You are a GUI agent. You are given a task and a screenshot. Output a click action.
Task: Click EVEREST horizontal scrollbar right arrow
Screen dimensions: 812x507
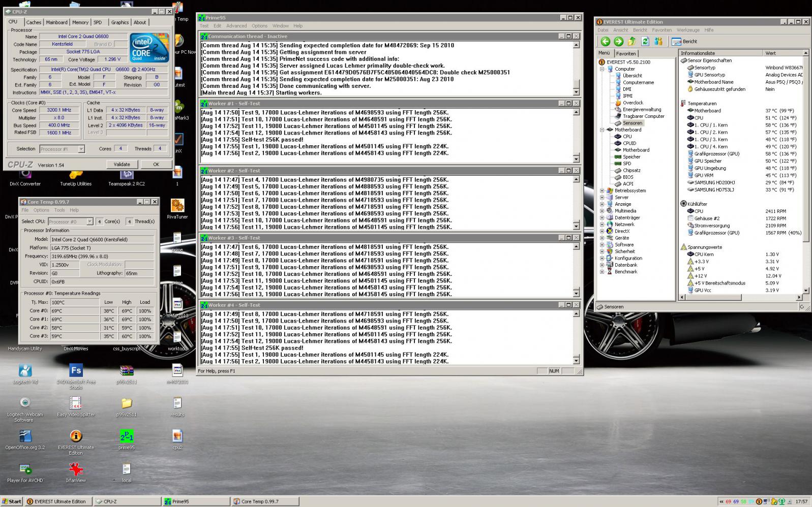(799, 297)
